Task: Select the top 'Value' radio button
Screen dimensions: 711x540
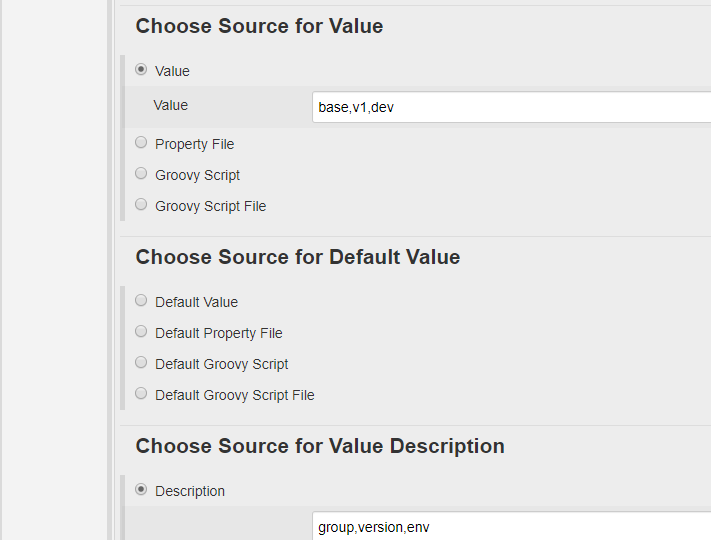Action: click(x=141, y=70)
